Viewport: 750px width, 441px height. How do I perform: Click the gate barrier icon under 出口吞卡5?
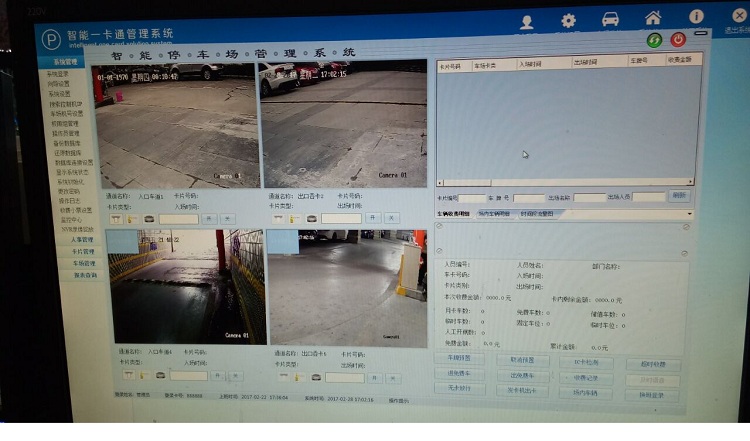pos(284,377)
